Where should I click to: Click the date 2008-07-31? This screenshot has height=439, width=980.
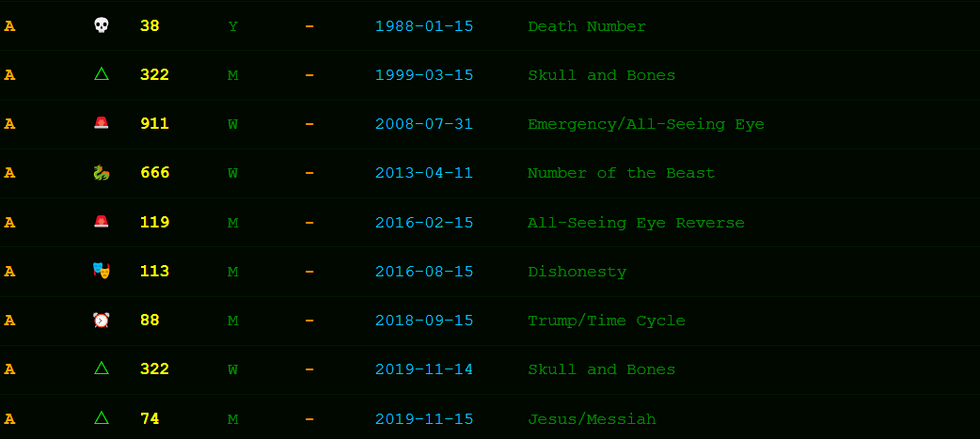click(424, 124)
